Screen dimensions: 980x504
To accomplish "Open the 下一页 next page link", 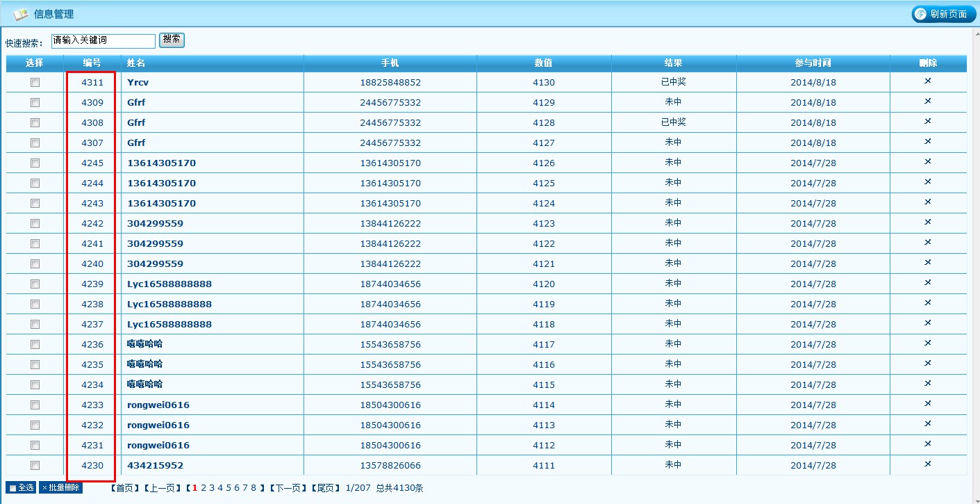I will pyautogui.click(x=288, y=488).
